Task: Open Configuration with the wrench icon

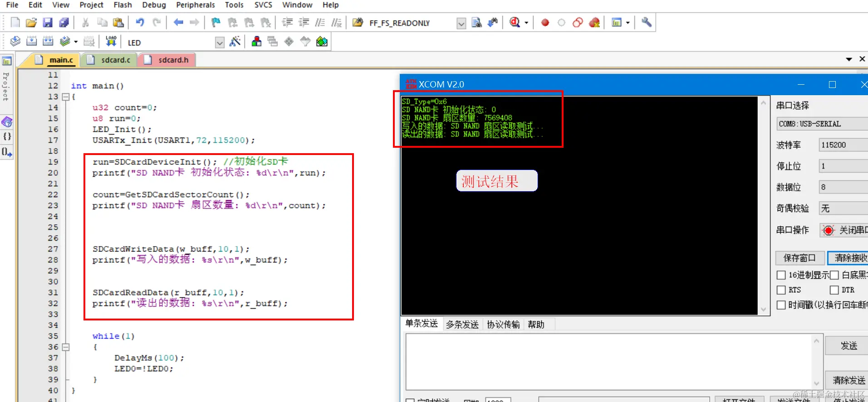Action: coord(647,23)
